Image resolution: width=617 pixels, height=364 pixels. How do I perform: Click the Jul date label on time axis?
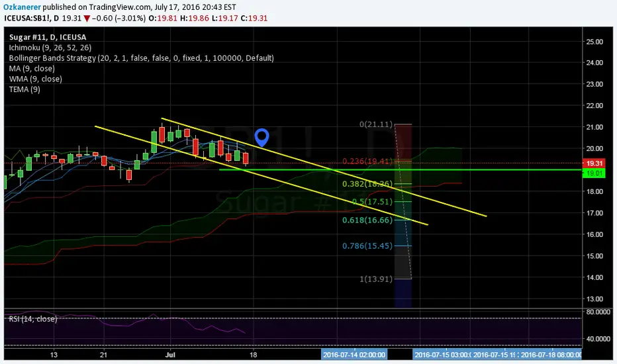tap(170, 355)
